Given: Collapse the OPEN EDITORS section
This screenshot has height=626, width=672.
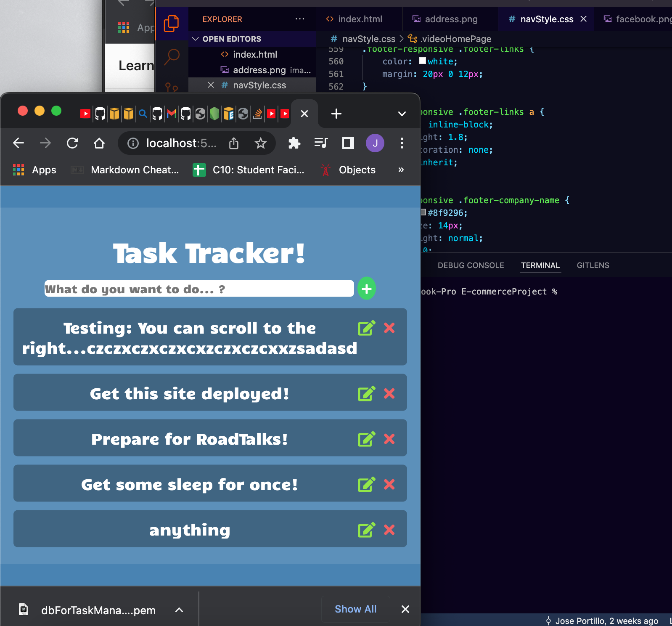Looking at the screenshot, I should click(x=195, y=39).
